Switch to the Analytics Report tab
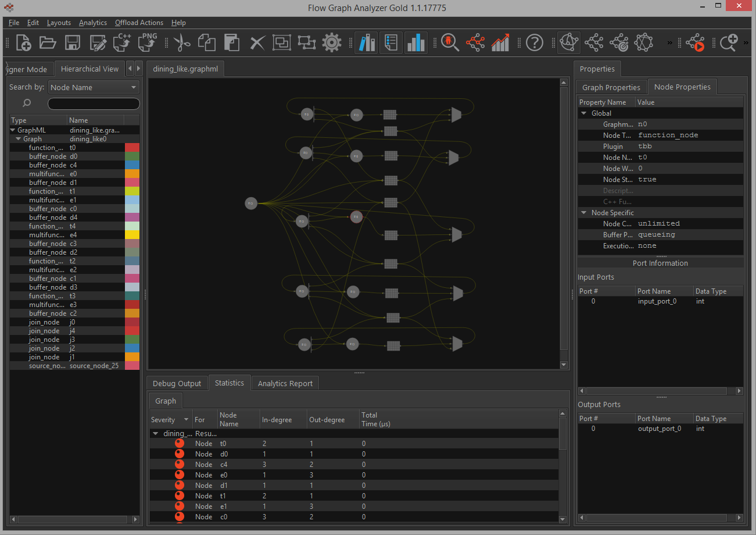This screenshot has height=535, width=756. (285, 383)
